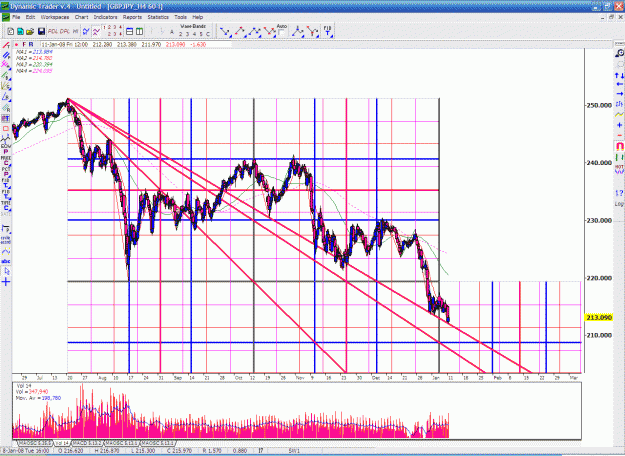Click the 250.000 price axis label

click(599, 105)
